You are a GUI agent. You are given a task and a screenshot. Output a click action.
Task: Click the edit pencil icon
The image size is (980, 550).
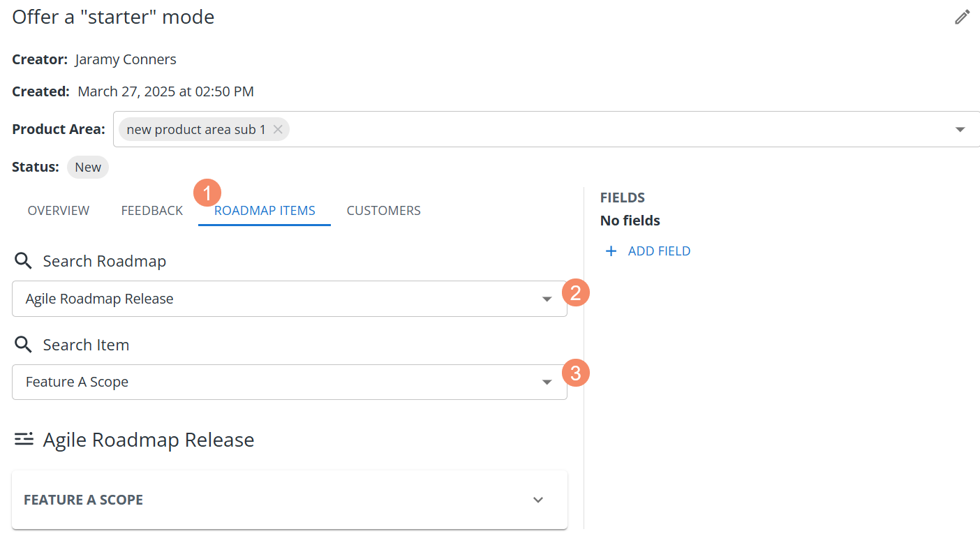click(962, 16)
